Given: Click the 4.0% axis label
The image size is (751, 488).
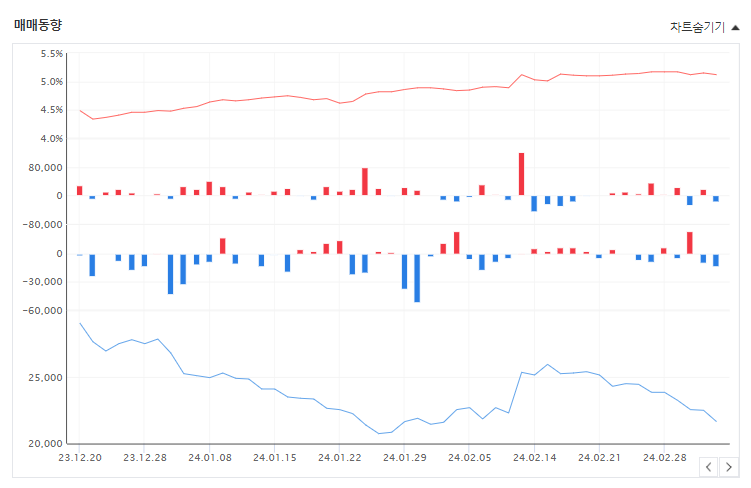Looking at the screenshot, I should pyautogui.click(x=52, y=139).
